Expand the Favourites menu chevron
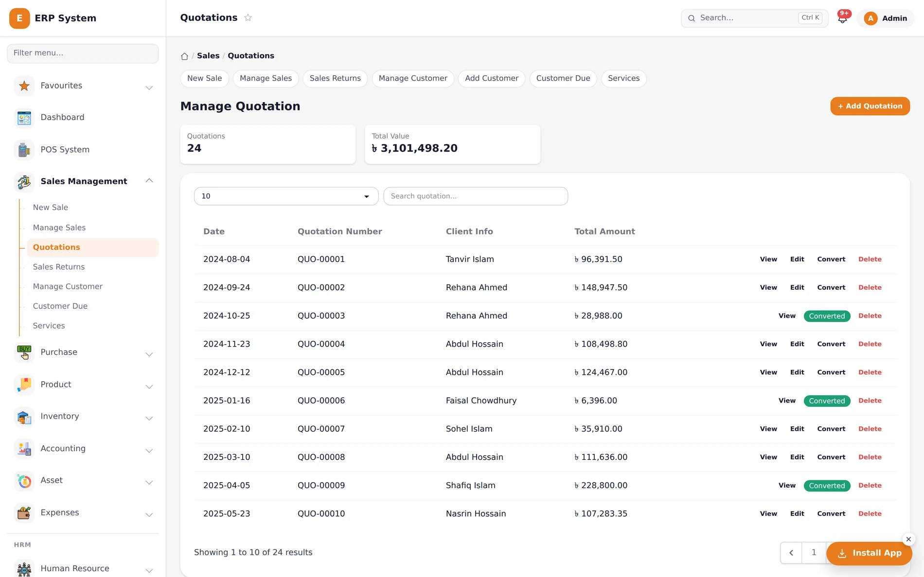This screenshot has width=924, height=577. pyautogui.click(x=149, y=87)
